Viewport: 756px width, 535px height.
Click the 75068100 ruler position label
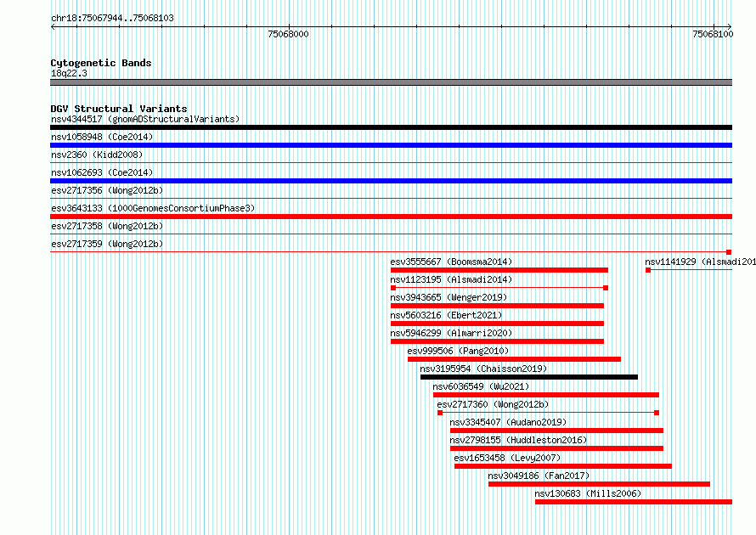[713, 34]
